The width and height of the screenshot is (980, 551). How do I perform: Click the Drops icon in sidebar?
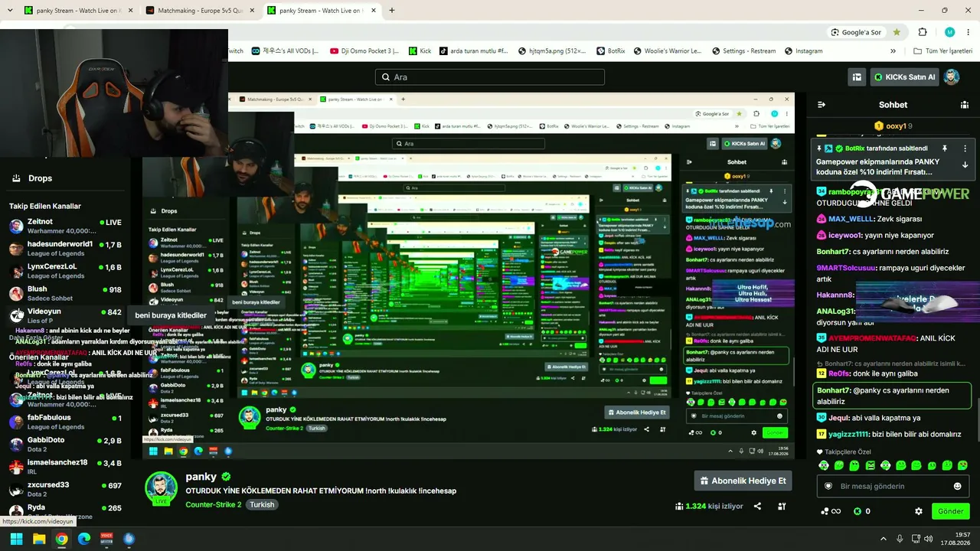point(16,178)
